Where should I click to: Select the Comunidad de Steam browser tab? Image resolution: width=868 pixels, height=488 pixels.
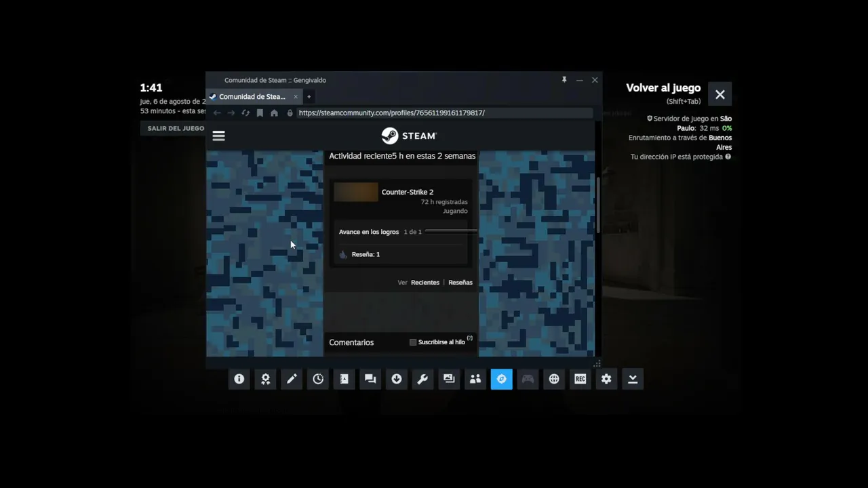pos(254,97)
